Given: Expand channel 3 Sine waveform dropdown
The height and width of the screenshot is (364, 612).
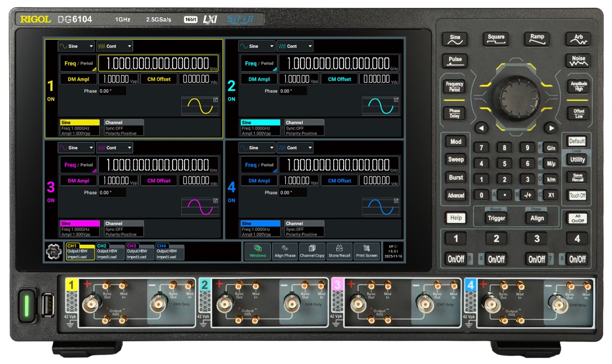Looking at the screenshot, I should tap(76, 148).
